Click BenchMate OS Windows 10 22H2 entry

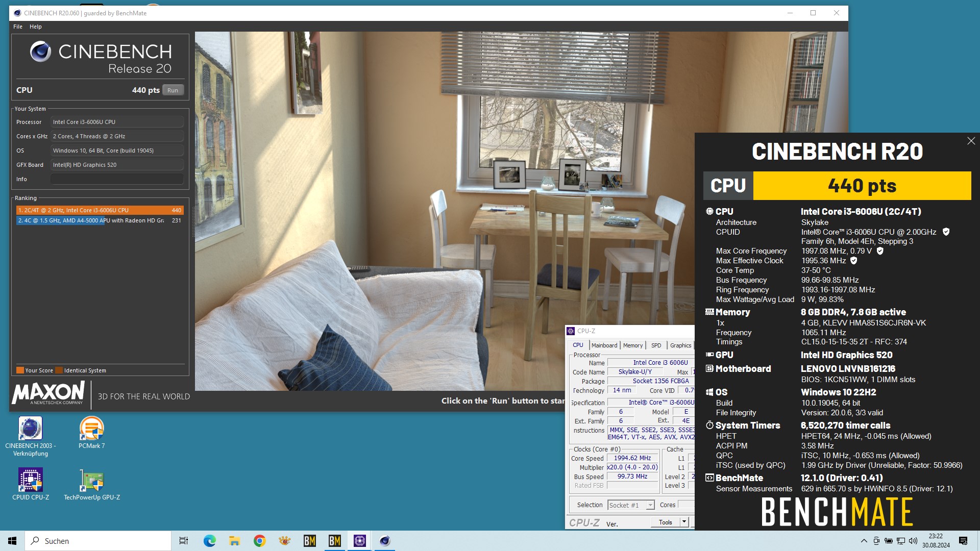(838, 392)
